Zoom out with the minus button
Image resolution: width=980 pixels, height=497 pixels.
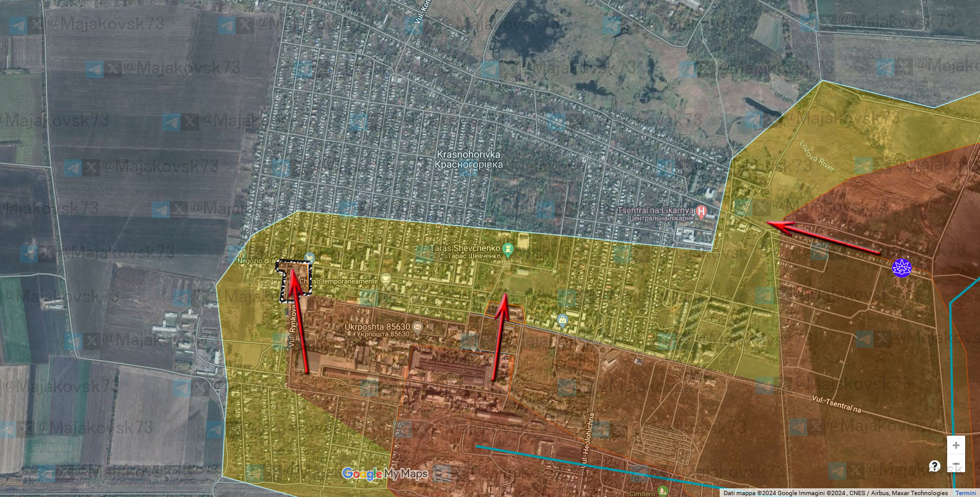coord(956,464)
